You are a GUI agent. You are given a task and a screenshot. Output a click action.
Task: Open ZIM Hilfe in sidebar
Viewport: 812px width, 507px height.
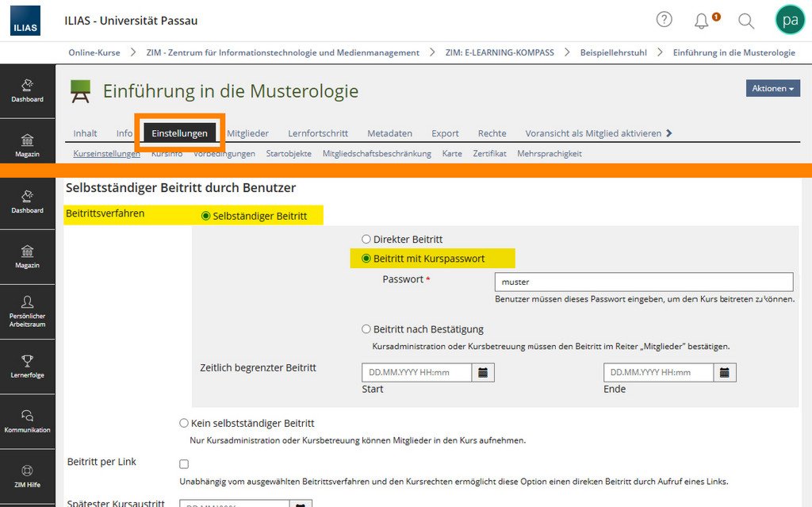pos(28,477)
